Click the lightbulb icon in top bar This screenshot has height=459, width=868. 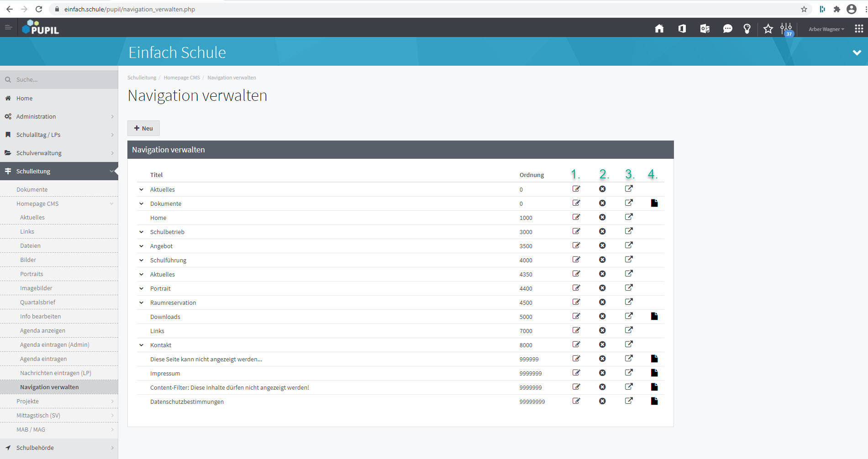(747, 29)
